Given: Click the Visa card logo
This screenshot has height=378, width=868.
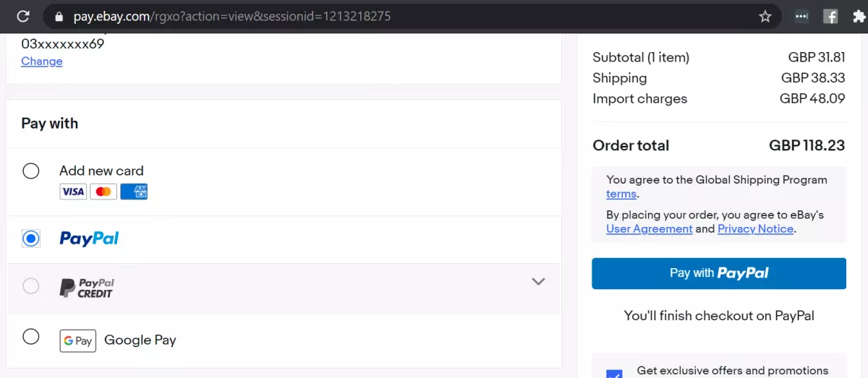Looking at the screenshot, I should pyautogui.click(x=73, y=192).
